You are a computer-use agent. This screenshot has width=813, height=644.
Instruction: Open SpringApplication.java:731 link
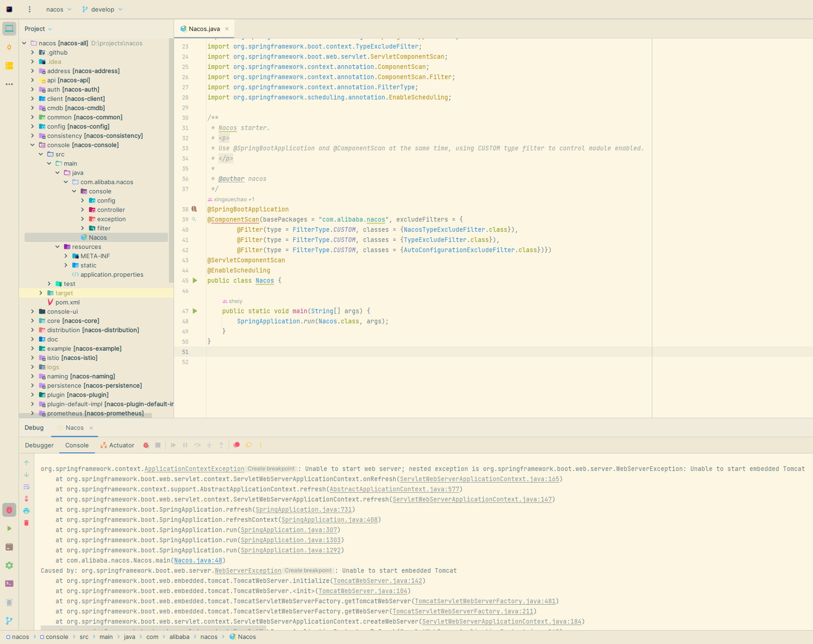(304, 509)
